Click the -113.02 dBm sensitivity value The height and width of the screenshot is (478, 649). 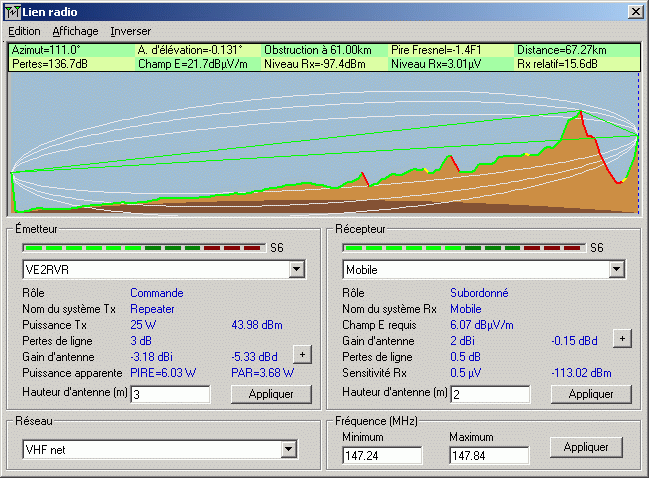point(581,373)
